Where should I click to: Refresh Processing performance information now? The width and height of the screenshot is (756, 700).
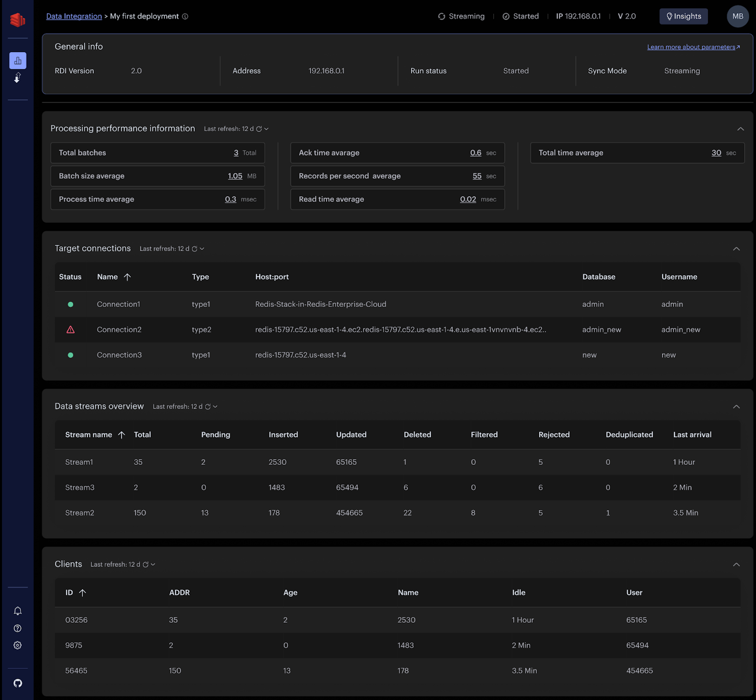[259, 129]
